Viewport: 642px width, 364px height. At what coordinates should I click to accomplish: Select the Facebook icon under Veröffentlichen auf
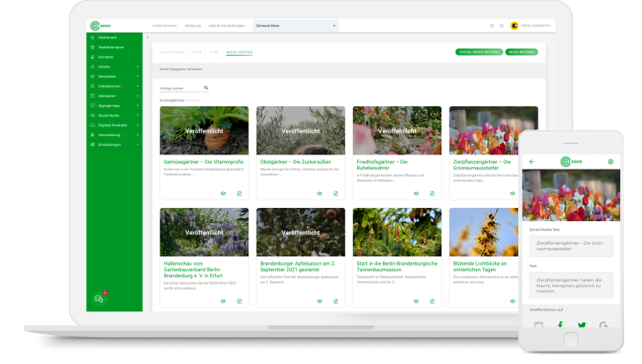coord(560,325)
